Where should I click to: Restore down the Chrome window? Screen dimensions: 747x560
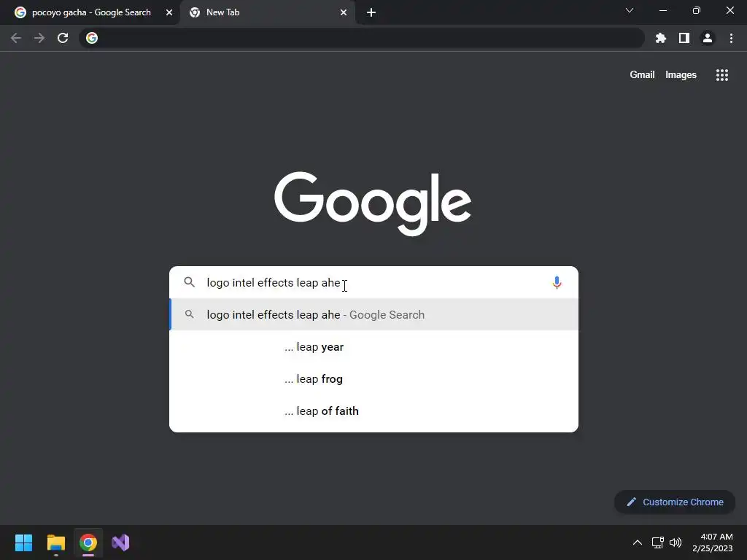(x=697, y=10)
